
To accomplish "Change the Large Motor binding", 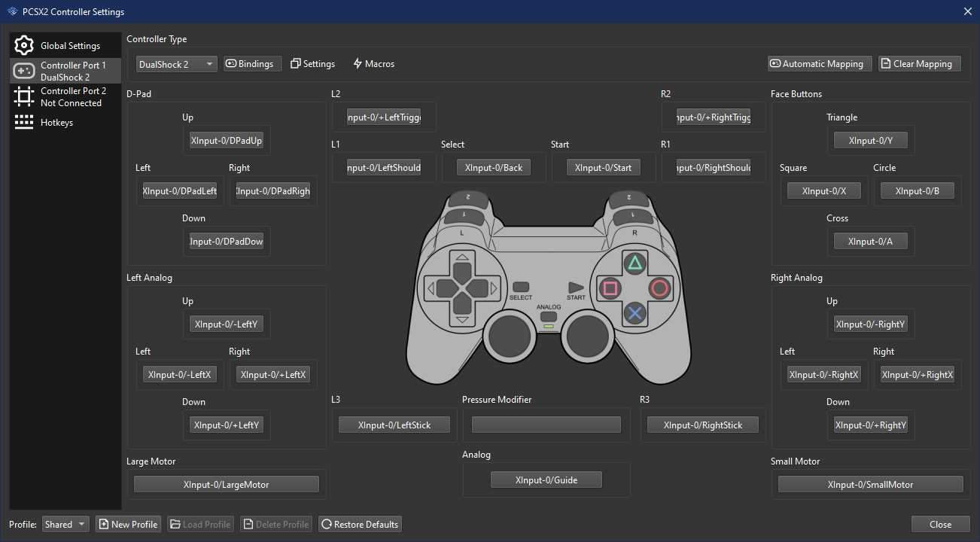I will 227,485.
